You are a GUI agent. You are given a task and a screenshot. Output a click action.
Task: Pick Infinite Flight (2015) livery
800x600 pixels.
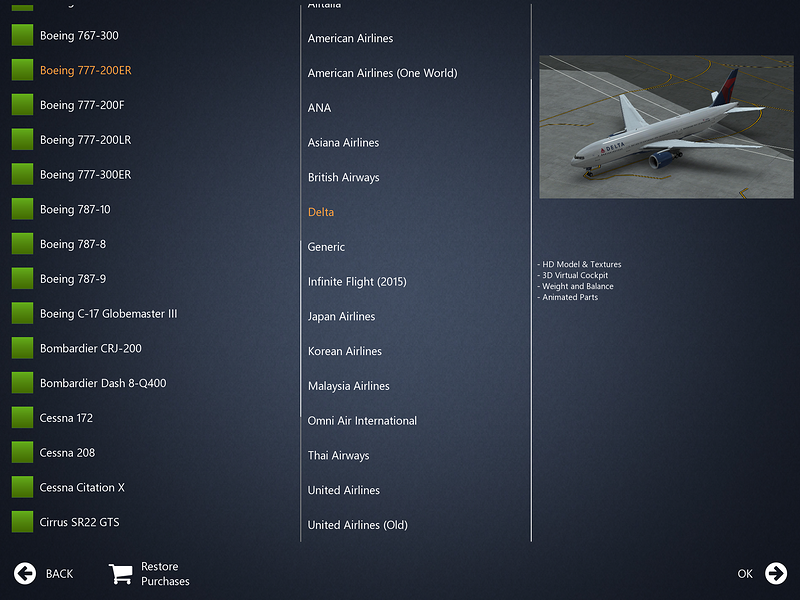[x=357, y=282]
